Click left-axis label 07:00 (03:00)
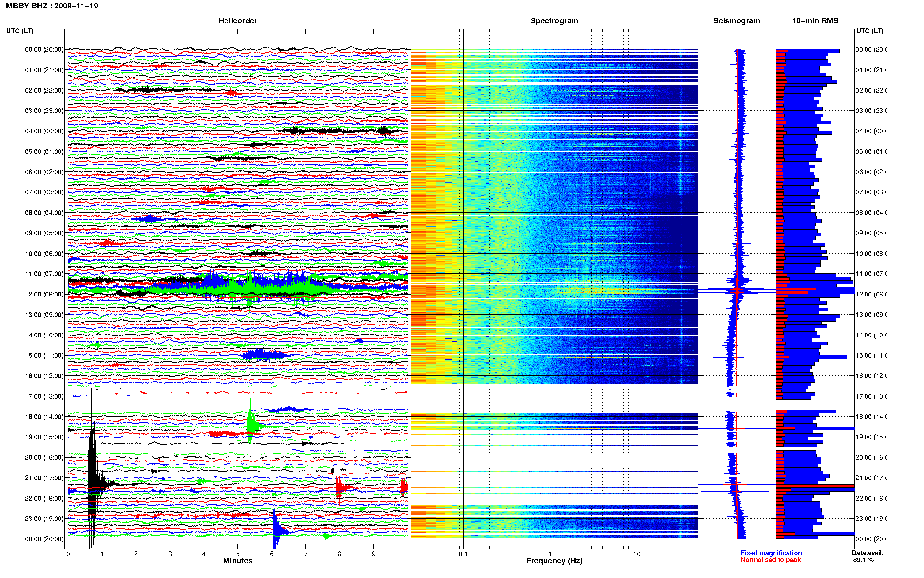The width and height of the screenshot is (924, 578). click(x=44, y=192)
